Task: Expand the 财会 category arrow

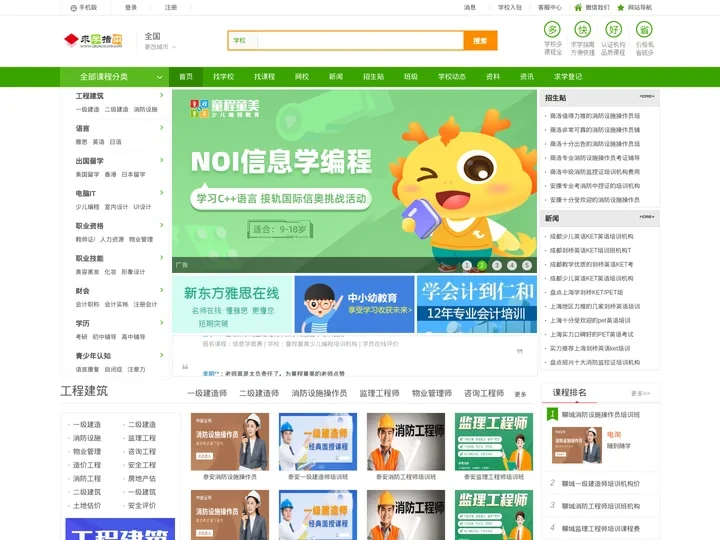Action: tap(162, 290)
